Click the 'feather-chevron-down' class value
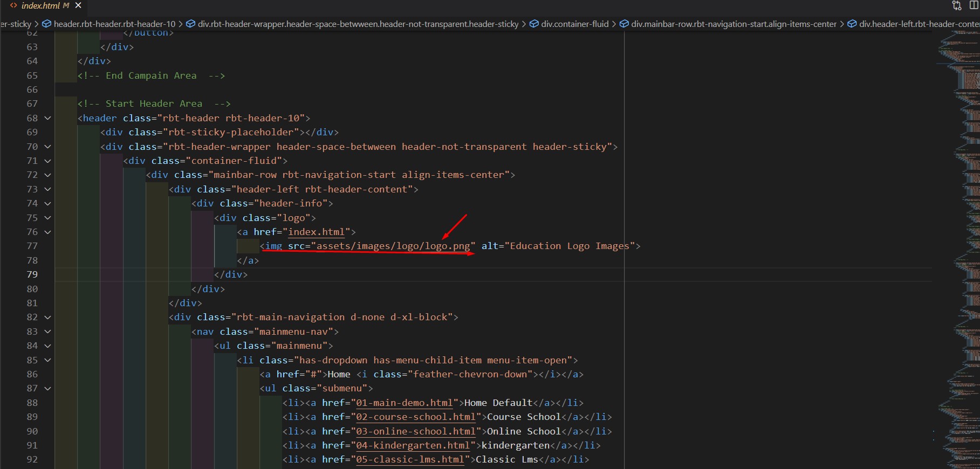 pyautogui.click(x=470, y=374)
